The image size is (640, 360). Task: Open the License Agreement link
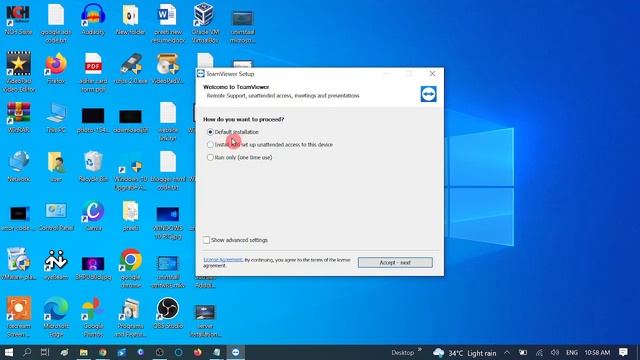click(x=223, y=260)
